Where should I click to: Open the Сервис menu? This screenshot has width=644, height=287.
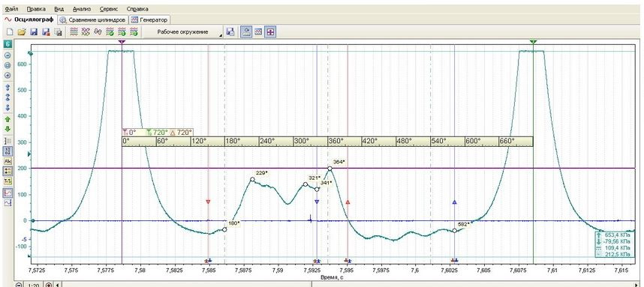108,8
